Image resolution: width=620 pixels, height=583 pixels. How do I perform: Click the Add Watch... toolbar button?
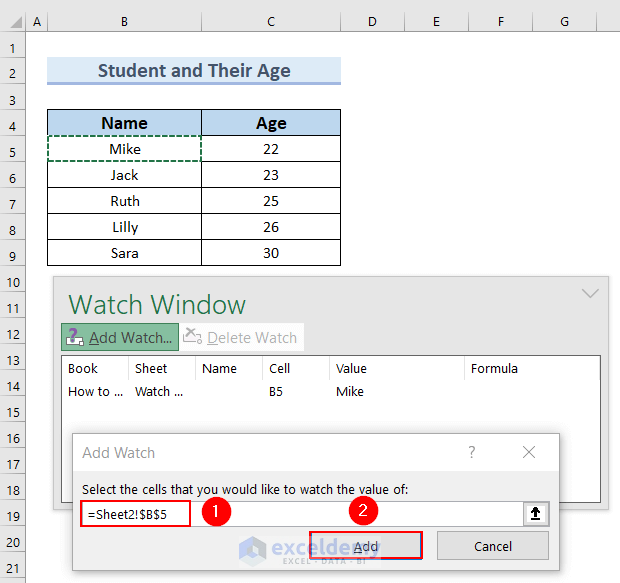pos(120,337)
